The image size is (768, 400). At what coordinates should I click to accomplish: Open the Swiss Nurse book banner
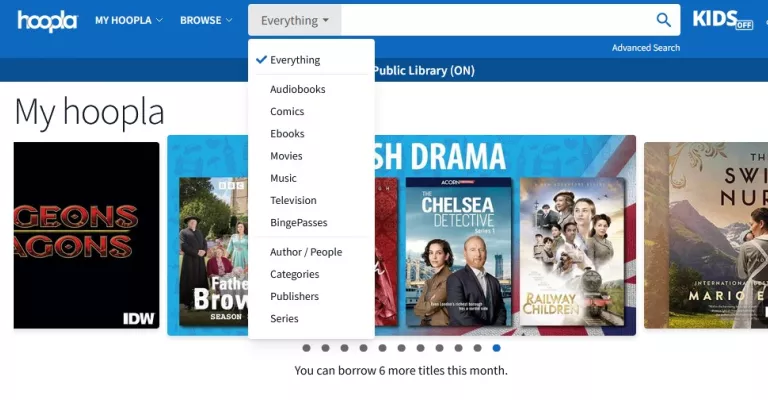coord(706,235)
